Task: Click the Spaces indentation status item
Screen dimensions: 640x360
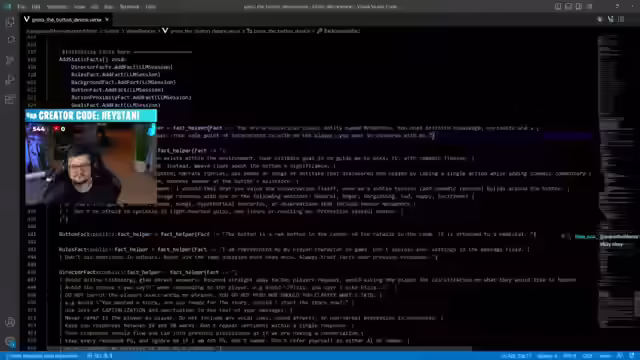Action: [x=547, y=356]
